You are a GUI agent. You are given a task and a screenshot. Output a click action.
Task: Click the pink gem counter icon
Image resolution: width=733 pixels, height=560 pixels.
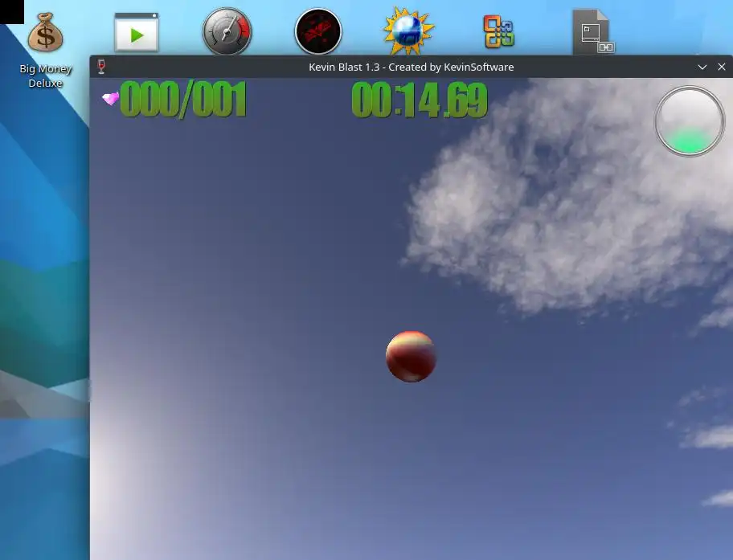click(111, 98)
